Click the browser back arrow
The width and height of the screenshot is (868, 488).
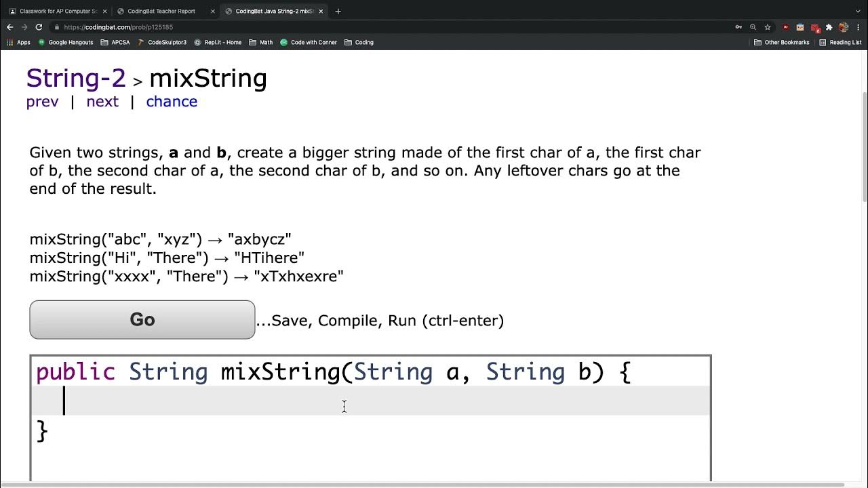click(9, 27)
